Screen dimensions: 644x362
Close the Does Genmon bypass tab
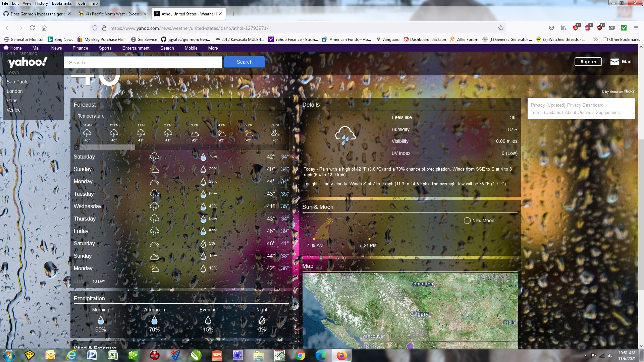(x=69, y=14)
